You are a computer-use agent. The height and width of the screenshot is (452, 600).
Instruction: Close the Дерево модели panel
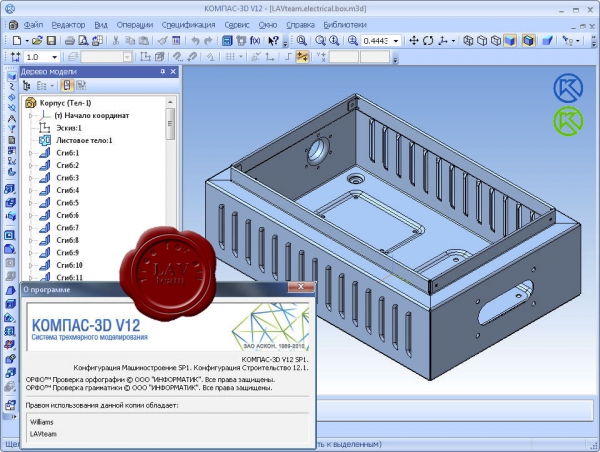(x=173, y=72)
